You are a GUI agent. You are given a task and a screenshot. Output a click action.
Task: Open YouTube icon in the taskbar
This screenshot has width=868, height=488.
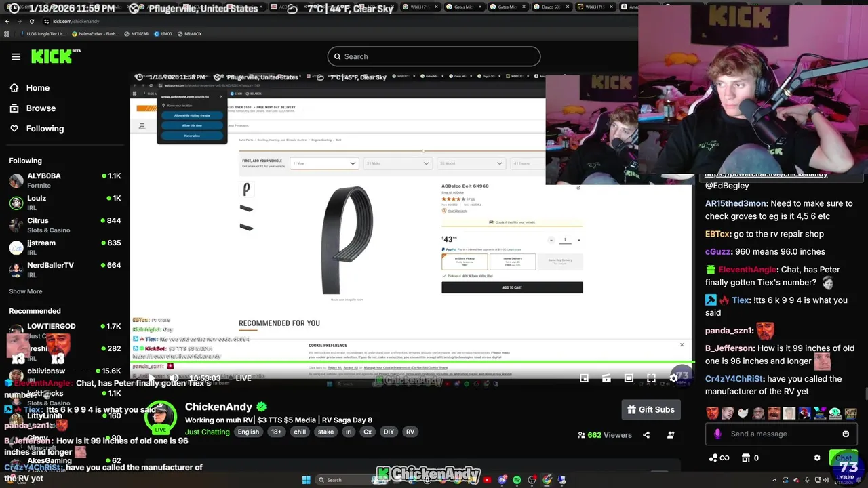[487, 480]
